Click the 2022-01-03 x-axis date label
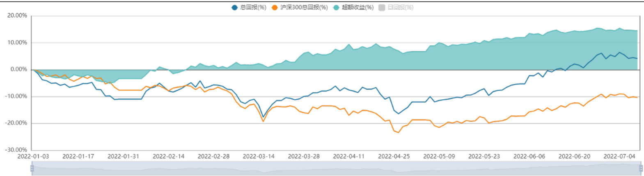This screenshot has width=644, height=176. (33, 156)
